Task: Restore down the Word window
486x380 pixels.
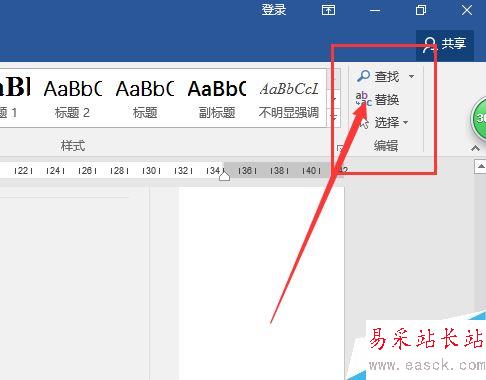Action: [421, 10]
